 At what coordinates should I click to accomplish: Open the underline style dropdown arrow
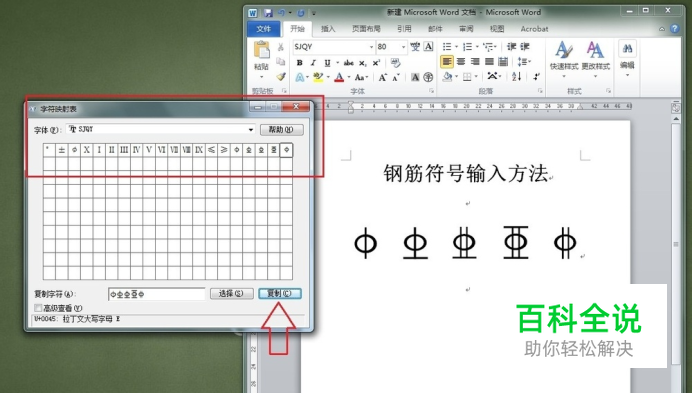338,63
